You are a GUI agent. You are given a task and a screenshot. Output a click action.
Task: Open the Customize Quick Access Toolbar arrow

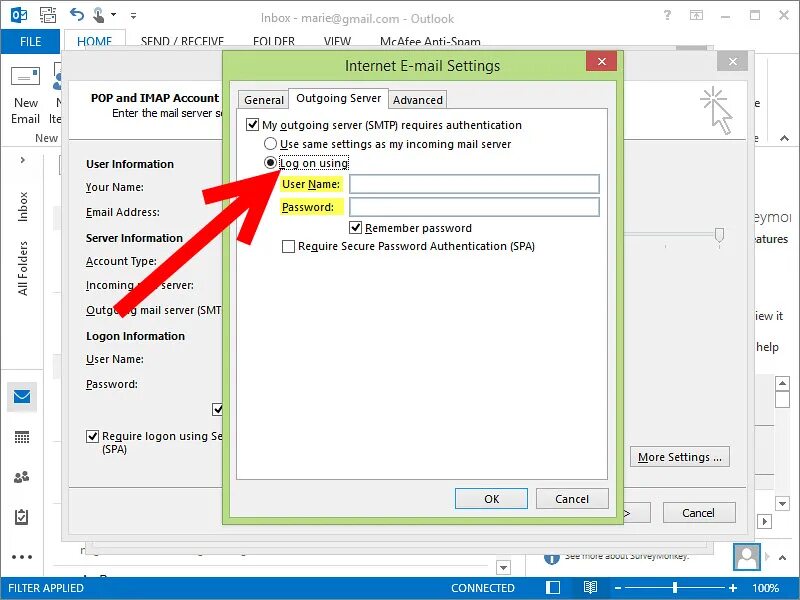point(133,16)
